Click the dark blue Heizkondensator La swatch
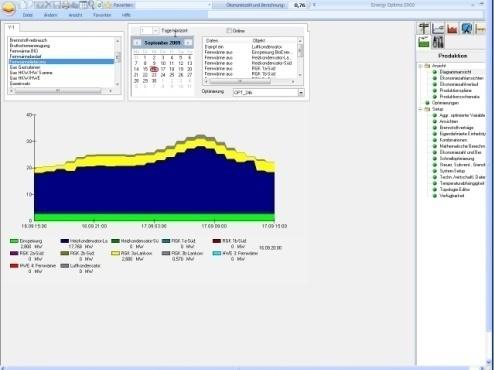494x370 pixels. 65,241
